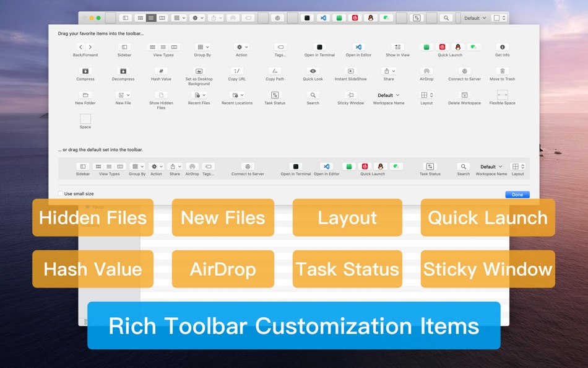Viewport: 588px width, 368px height.
Task: Choose the Open in Editor palette item
Action: point(358,47)
